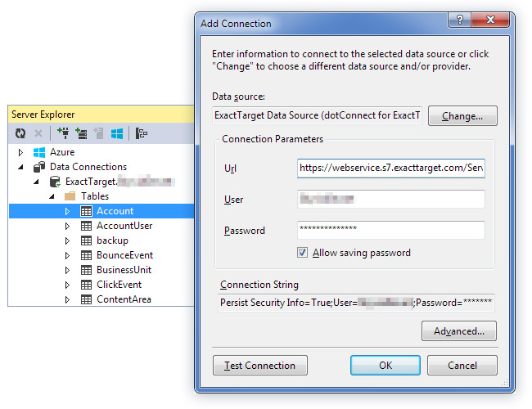Image resolution: width=532 pixels, height=409 pixels.
Task: Click the Connect to Server icon
Action: 81,133
